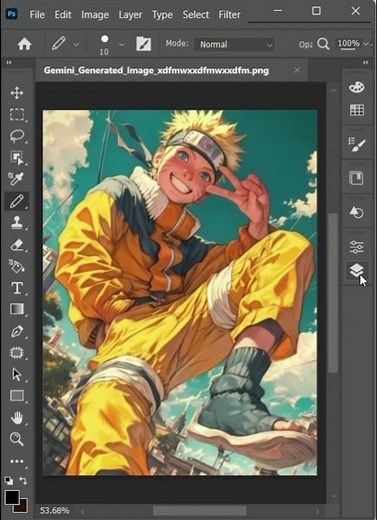
Task: Open the Color panel palette icon
Action: [357, 87]
